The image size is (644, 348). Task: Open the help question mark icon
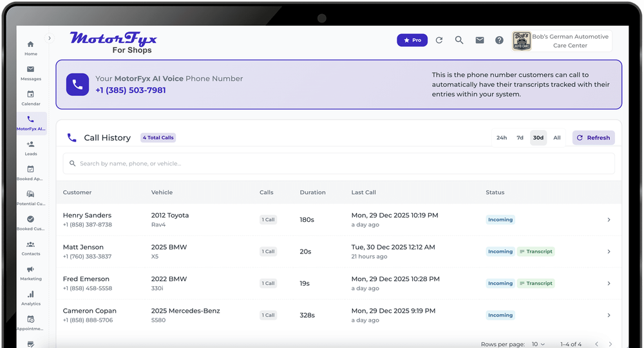tap(499, 40)
